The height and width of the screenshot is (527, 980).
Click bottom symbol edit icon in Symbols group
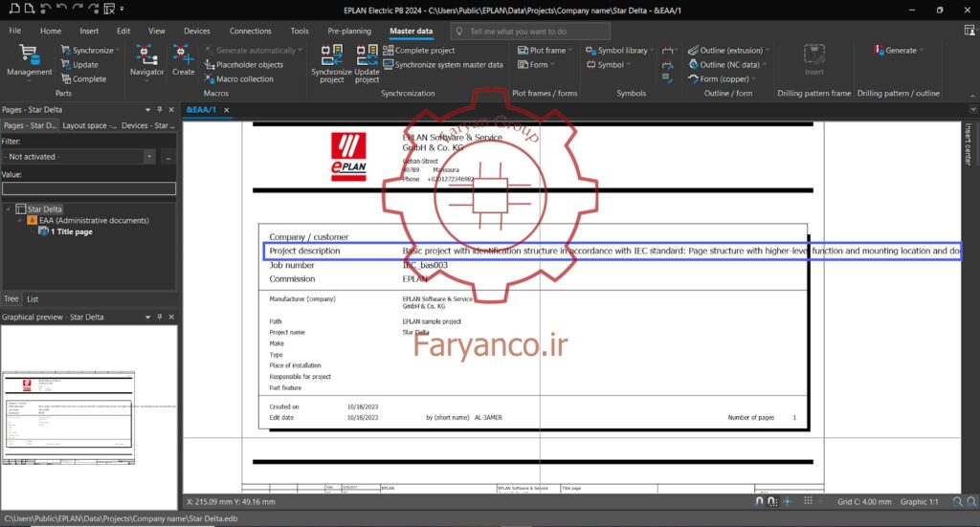[x=667, y=78]
